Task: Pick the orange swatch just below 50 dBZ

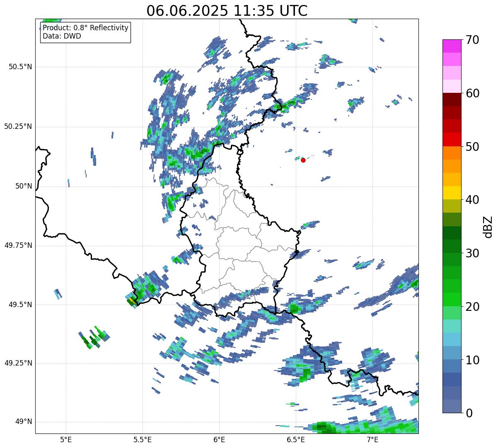Action: [452, 153]
